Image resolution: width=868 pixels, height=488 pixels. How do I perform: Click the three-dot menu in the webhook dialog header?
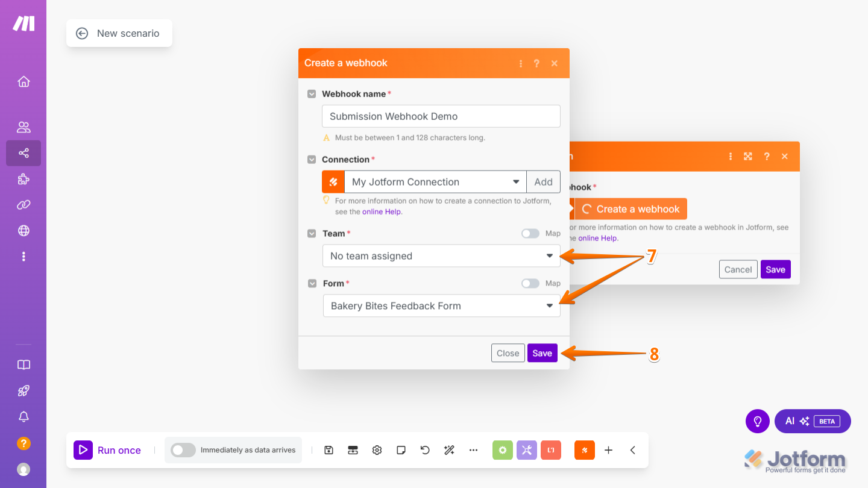coord(521,63)
